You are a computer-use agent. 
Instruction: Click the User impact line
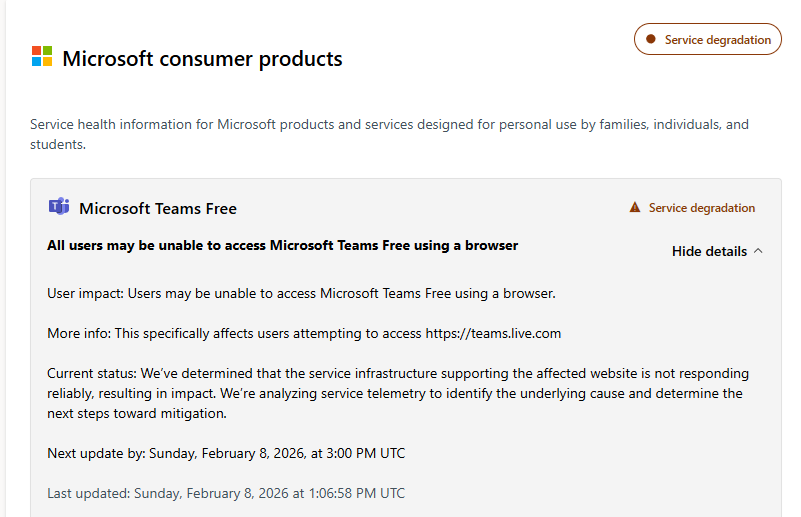click(300, 293)
